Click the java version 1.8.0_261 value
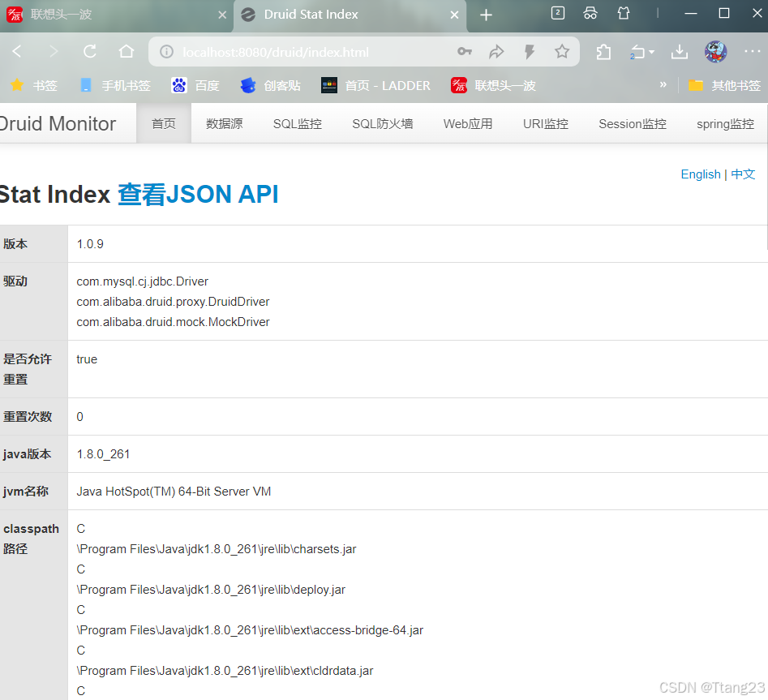The height and width of the screenshot is (700, 768). tap(103, 454)
